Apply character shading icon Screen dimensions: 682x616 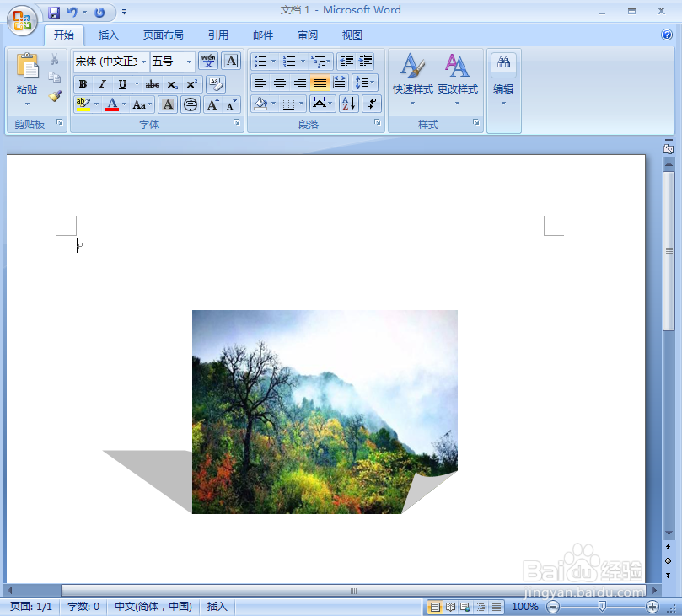tap(168, 104)
